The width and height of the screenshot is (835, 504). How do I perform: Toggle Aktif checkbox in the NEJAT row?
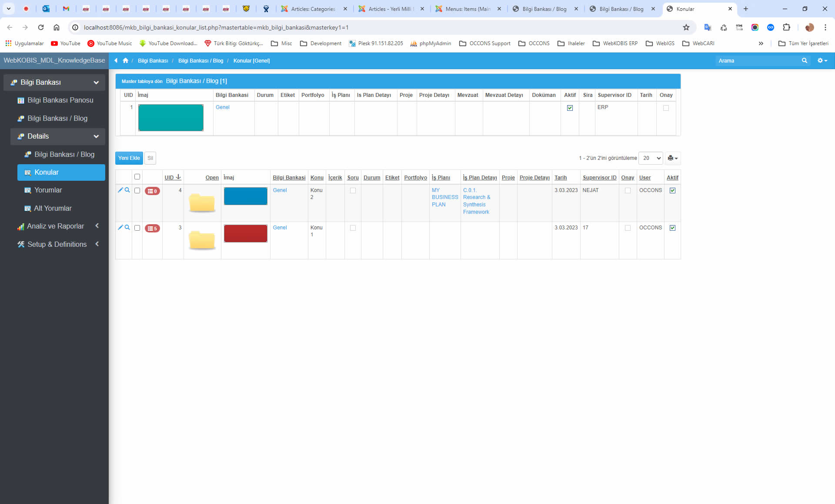[x=672, y=190]
